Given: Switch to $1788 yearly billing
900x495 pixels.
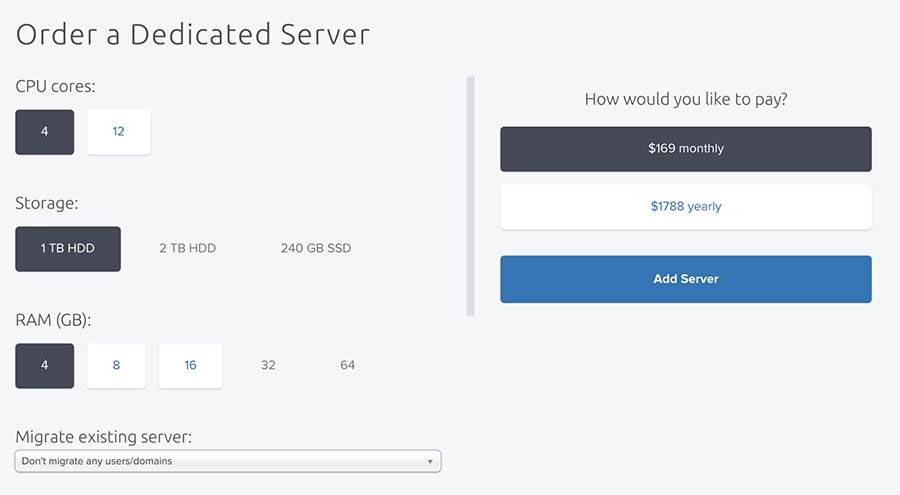Looking at the screenshot, I should [x=686, y=207].
